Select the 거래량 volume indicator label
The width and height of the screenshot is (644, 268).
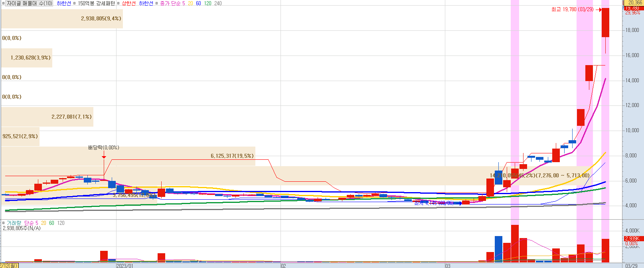click(14, 223)
